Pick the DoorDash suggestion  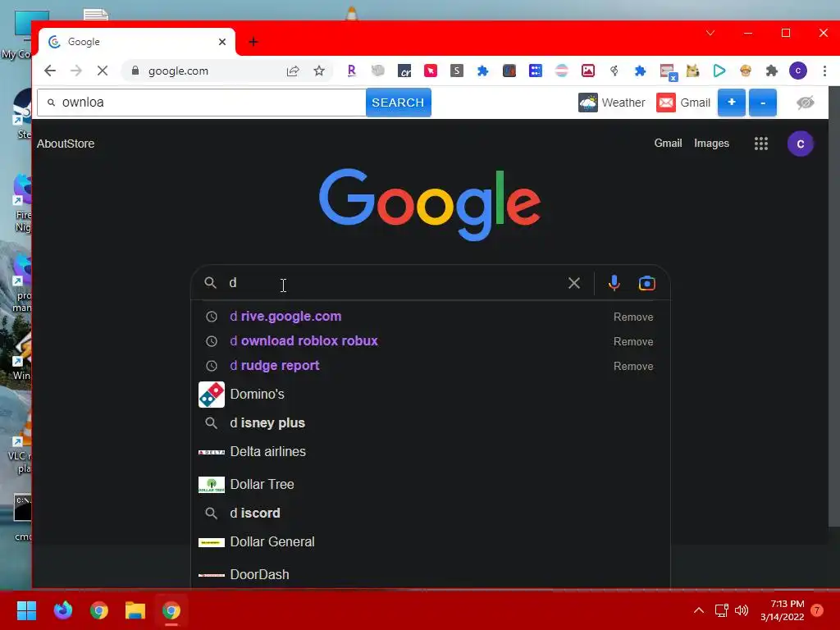[x=430, y=574]
